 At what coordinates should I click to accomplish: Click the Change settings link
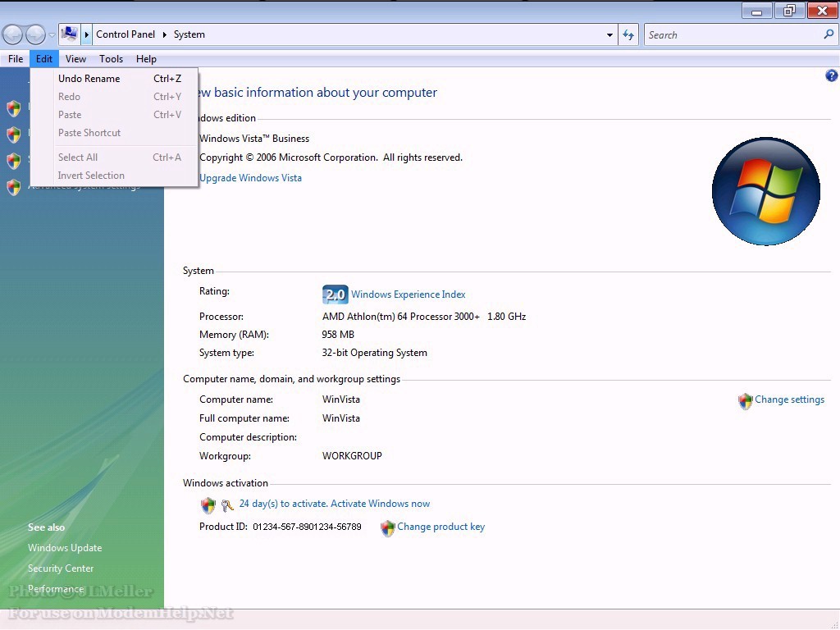(790, 399)
